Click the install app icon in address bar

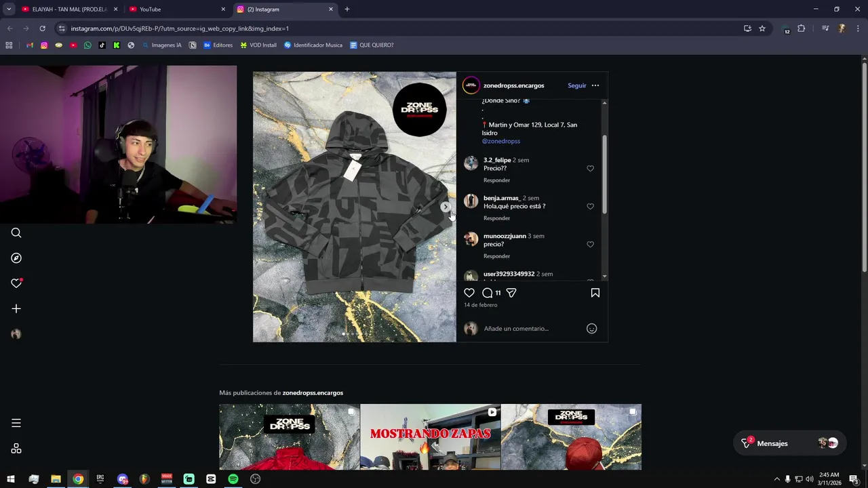[747, 28]
